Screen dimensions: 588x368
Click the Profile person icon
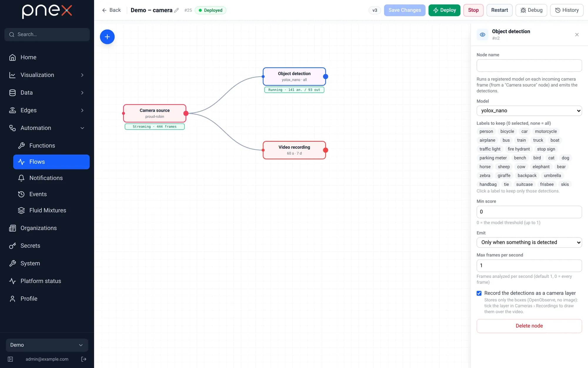(12, 299)
